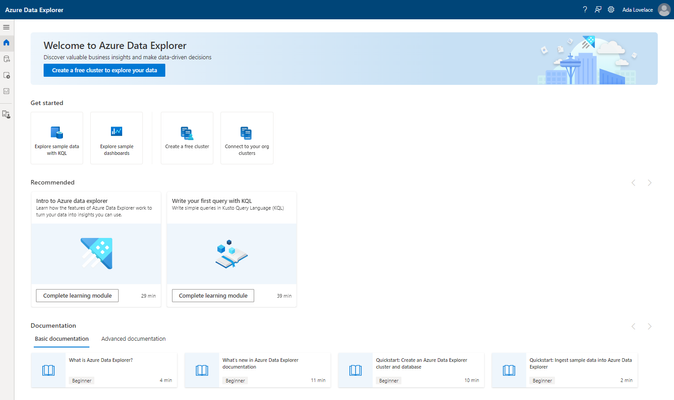
Task: Open the Ada Lovelace profile avatar
Action: click(x=664, y=9)
